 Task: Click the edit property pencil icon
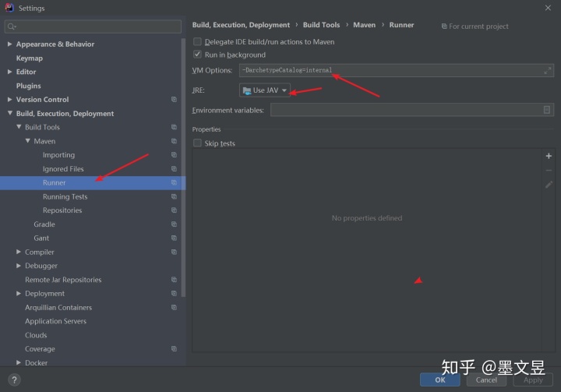[x=549, y=185]
